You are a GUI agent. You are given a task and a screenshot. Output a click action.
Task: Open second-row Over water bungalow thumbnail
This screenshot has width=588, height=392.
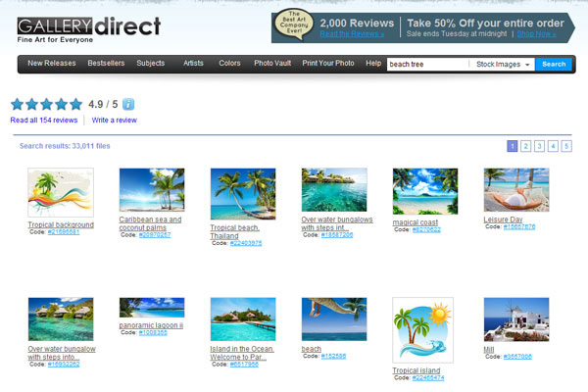point(61,319)
